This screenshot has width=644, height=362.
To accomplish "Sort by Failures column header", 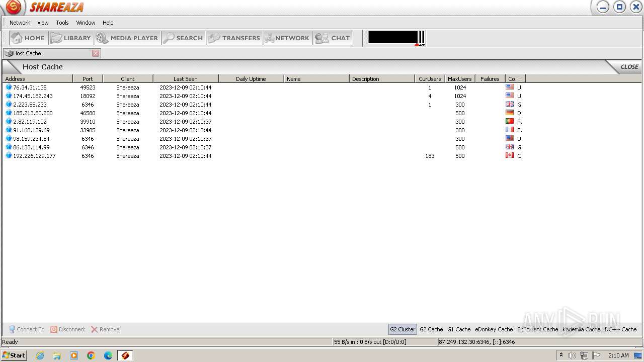I will pos(490,79).
